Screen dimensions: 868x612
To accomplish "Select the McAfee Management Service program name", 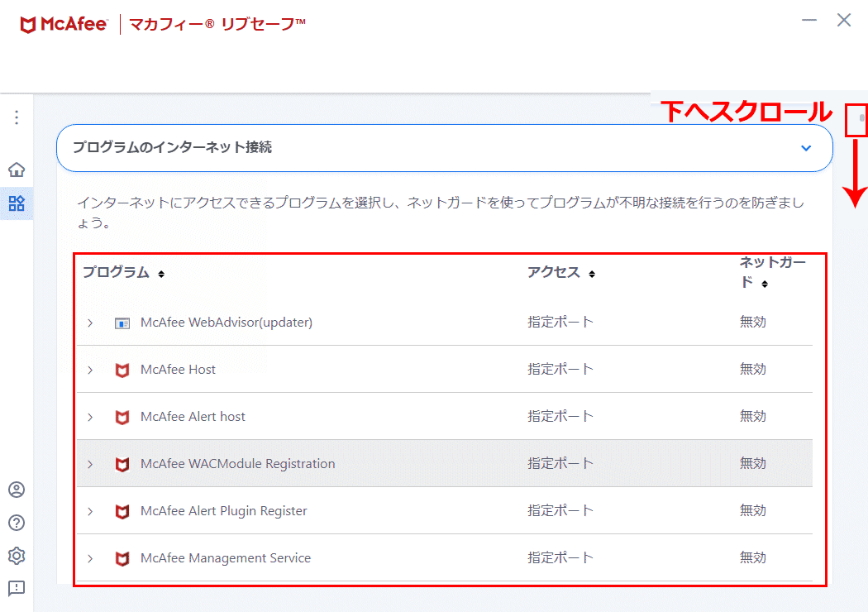I will coord(226,557).
